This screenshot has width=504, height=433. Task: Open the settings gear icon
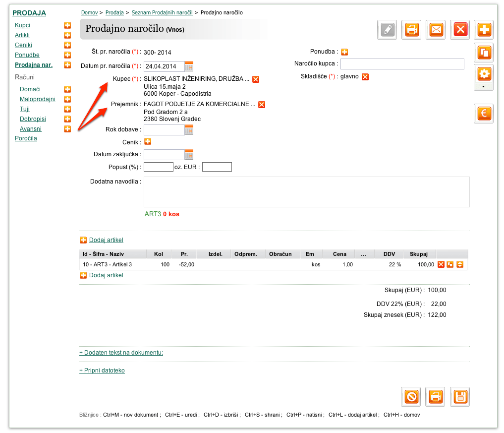click(x=484, y=74)
